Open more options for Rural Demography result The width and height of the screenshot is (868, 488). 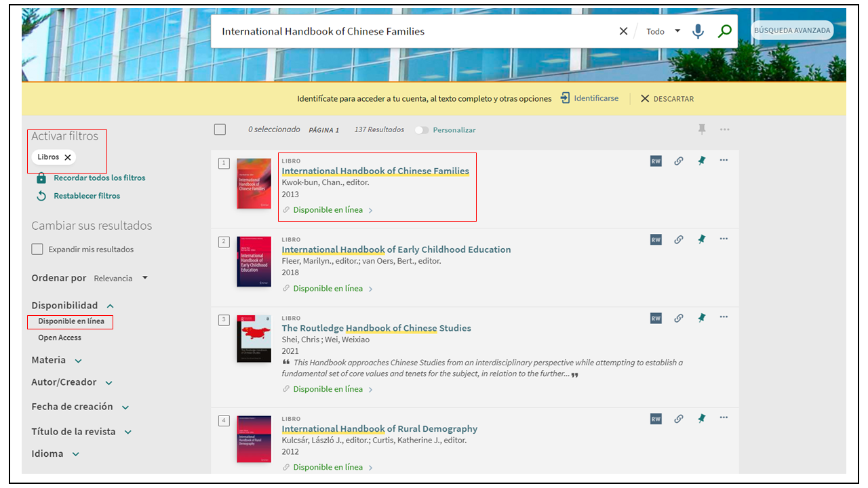[x=724, y=418]
